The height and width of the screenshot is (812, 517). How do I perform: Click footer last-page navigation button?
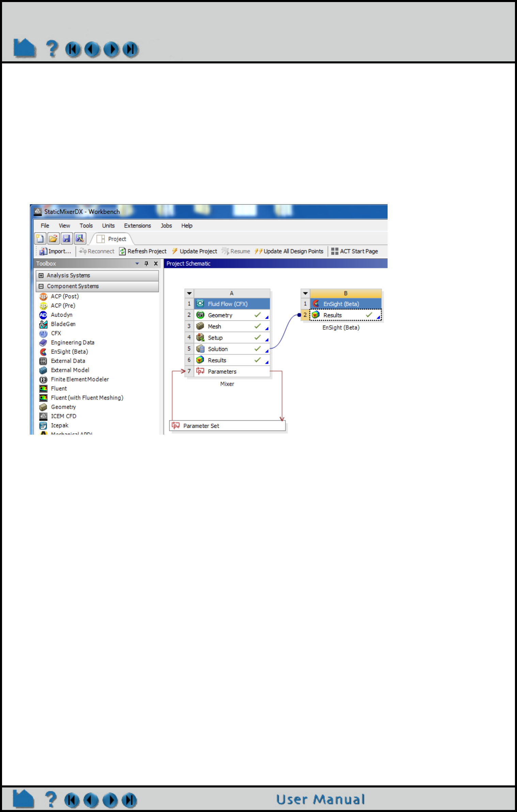pyautogui.click(x=129, y=800)
